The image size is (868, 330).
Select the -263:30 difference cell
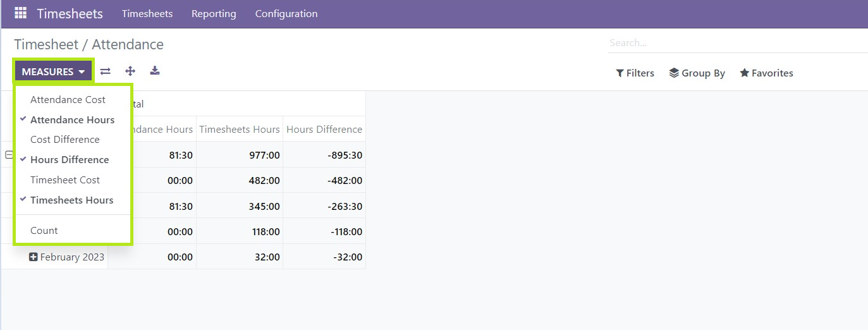(x=324, y=206)
